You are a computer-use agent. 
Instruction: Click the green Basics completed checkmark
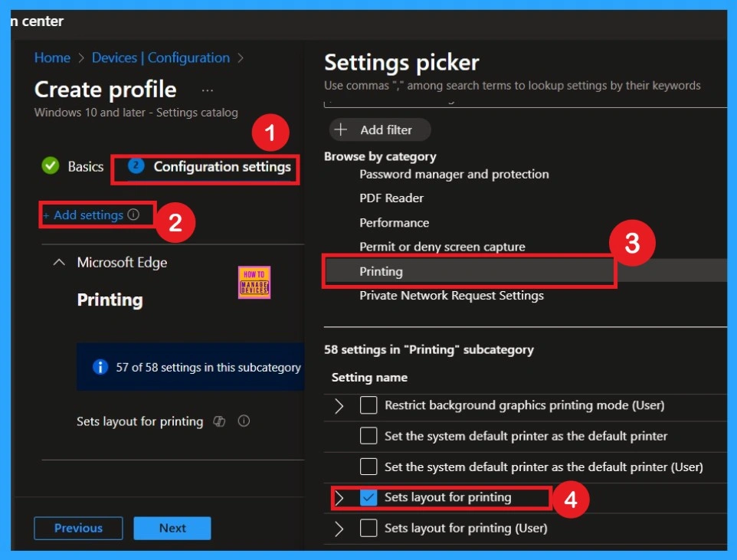click(51, 165)
